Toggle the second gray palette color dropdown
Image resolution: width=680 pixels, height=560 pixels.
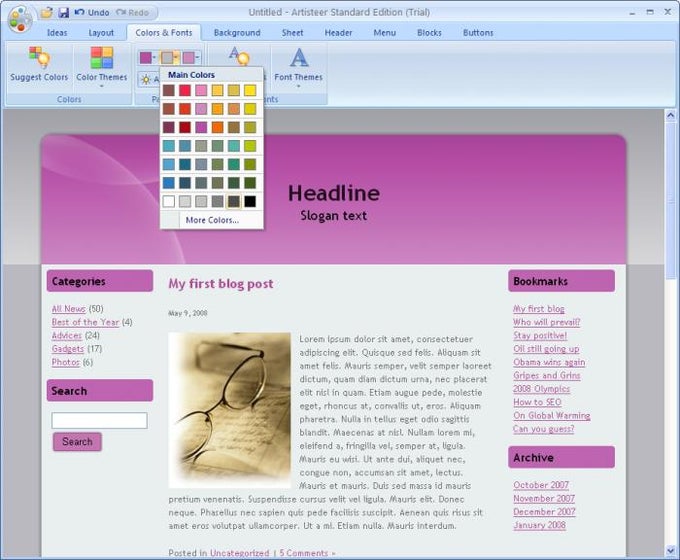(170, 58)
